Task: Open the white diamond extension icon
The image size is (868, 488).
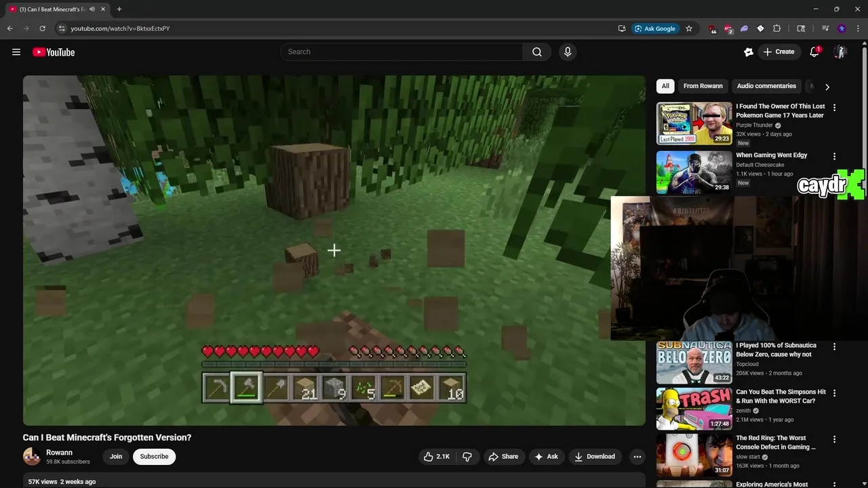Action: pyautogui.click(x=760, y=28)
